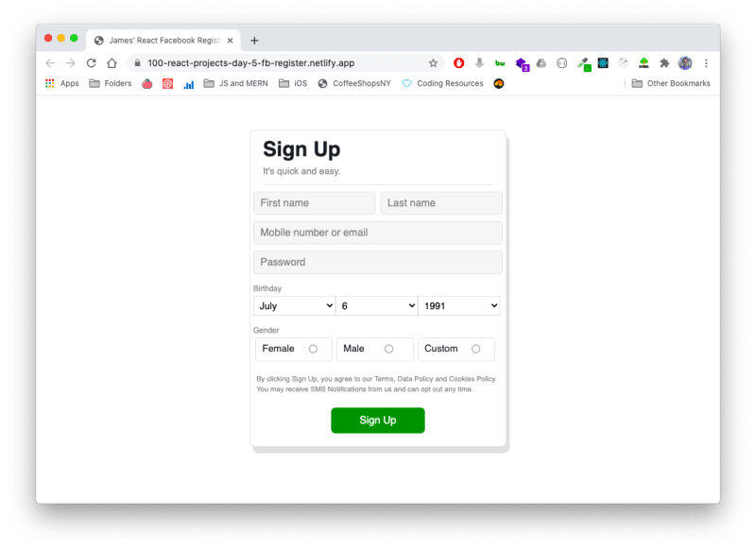
Task: Select the Male gender radio button
Action: pyautogui.click(x=388, y=349)
